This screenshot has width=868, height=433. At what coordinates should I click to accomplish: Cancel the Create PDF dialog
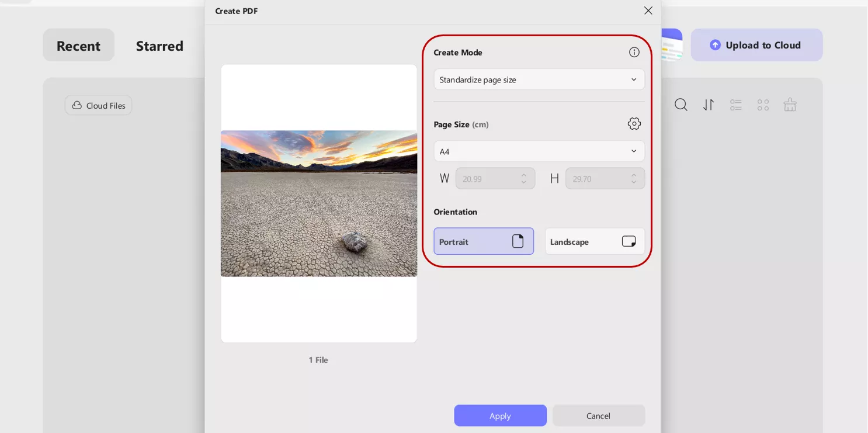(x=598, y=415)
